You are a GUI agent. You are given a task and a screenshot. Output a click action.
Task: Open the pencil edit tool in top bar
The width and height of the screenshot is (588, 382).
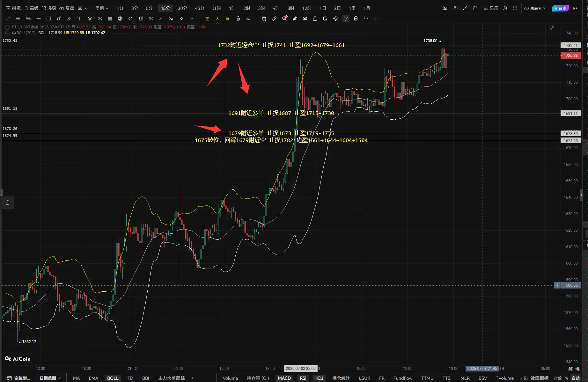click(465, 8)
